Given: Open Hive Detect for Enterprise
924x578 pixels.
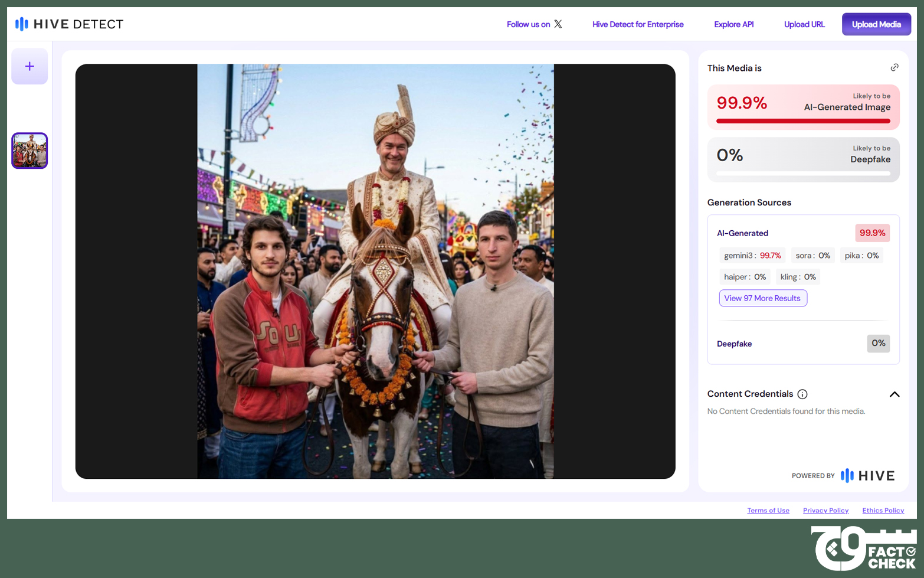Looking at the screenshot, I should coord(638,24).
